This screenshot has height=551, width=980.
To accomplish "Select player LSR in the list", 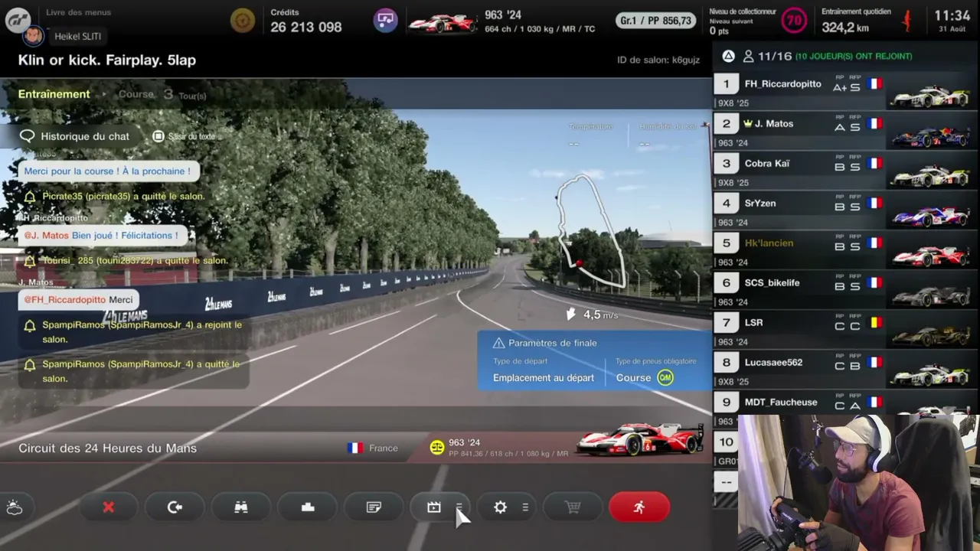I will [x=846, y=330].
